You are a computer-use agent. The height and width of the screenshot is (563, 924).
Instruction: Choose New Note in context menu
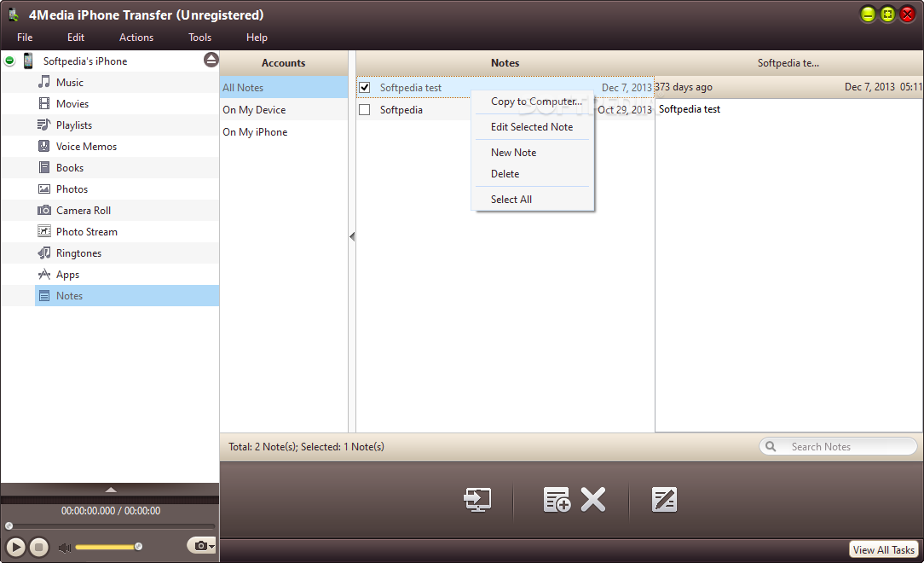point(533,152)
